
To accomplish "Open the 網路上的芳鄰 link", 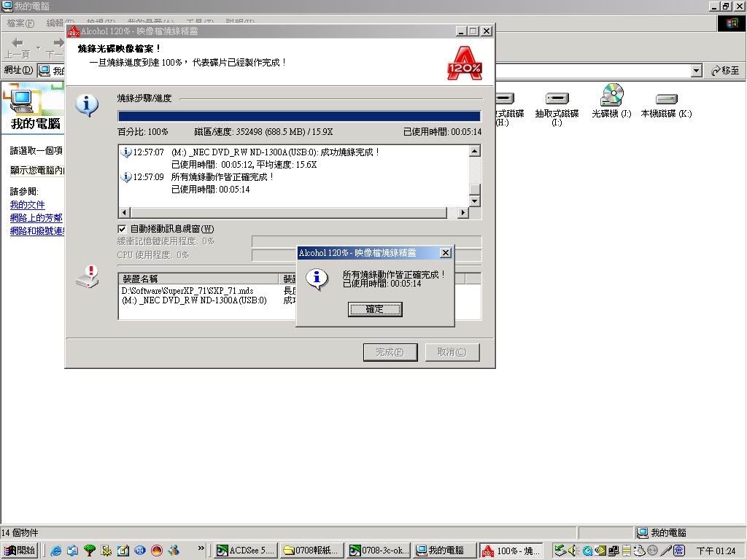I will pyautogui.click(x=36, y=217).
